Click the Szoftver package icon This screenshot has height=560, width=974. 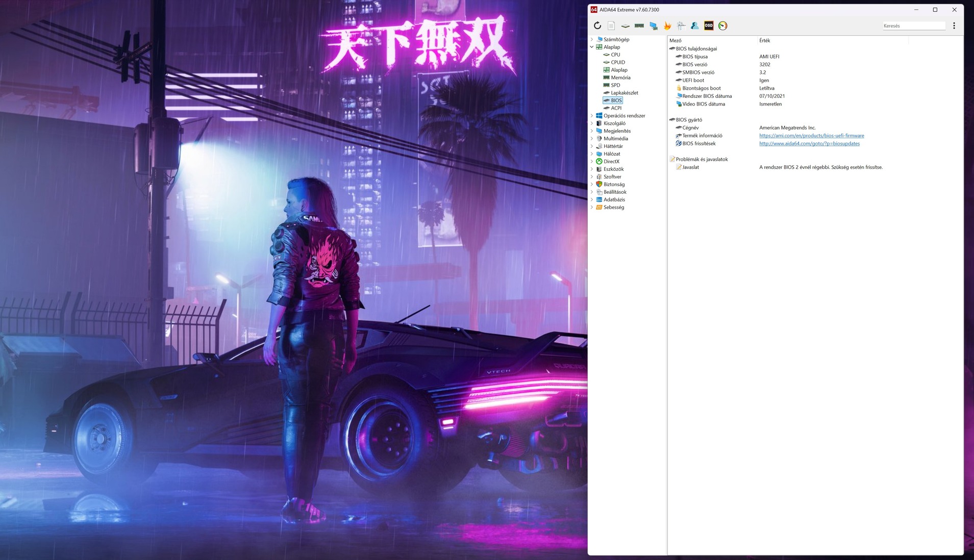pyautogui.click(x=599, y=177)
